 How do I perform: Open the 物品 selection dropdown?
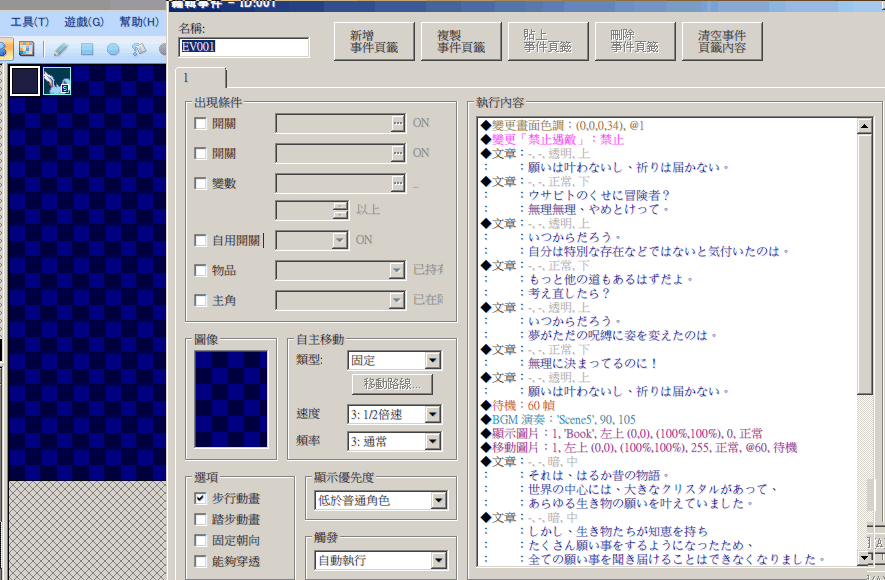tap(340, 270)
